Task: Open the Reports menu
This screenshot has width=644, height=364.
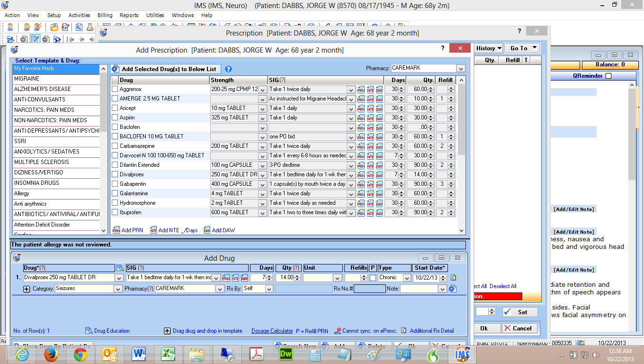Action: 129,15
